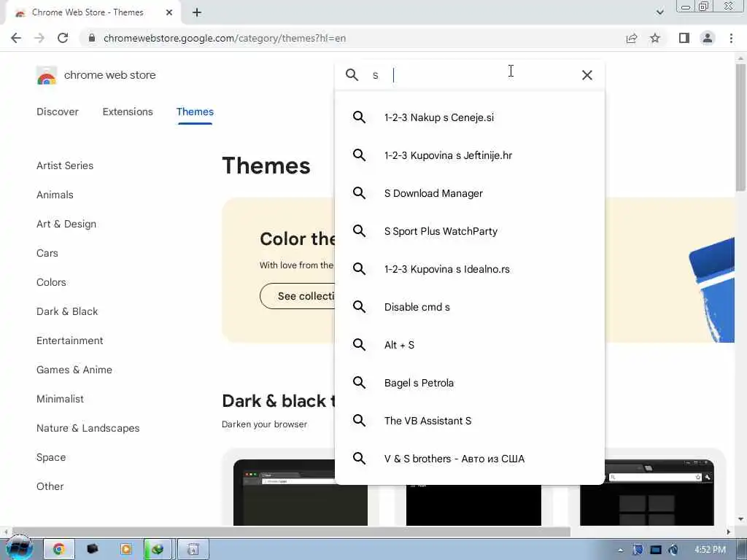747x560 pixels.
Task: Clear the search box with X
Action: pyautogui.click(x=587, y=75)
